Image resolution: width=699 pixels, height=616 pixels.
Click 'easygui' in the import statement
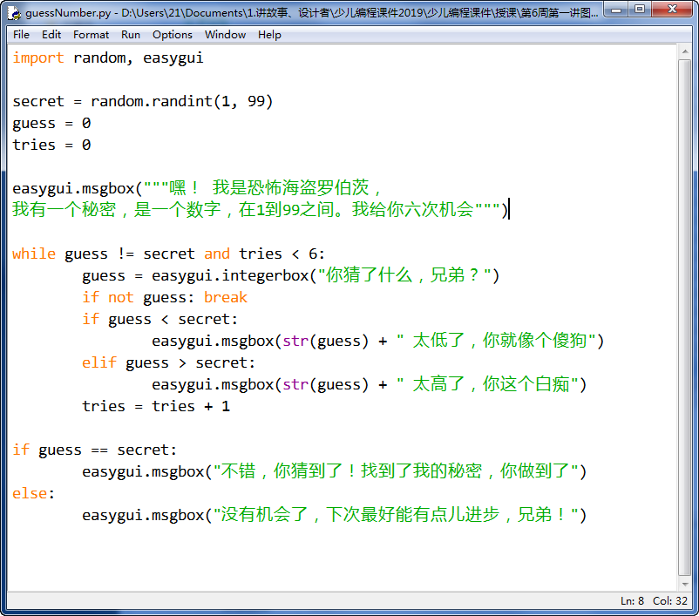tap(173, 58)
